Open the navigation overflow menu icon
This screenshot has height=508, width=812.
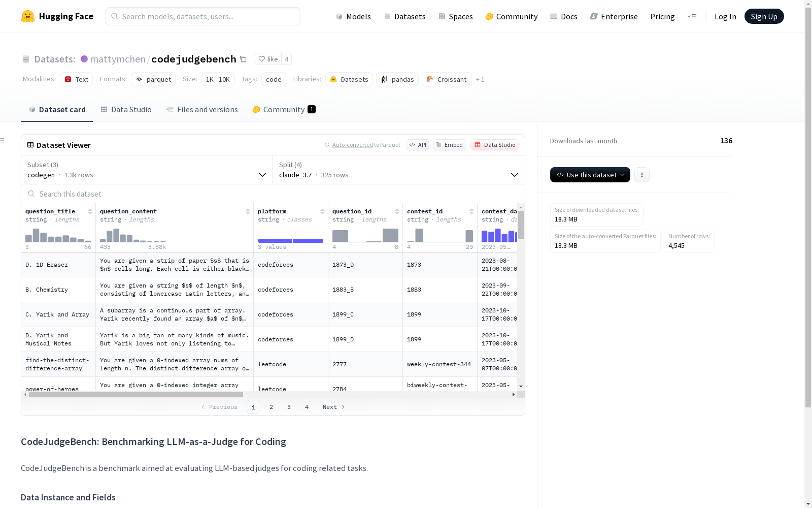tap(692, 16)
